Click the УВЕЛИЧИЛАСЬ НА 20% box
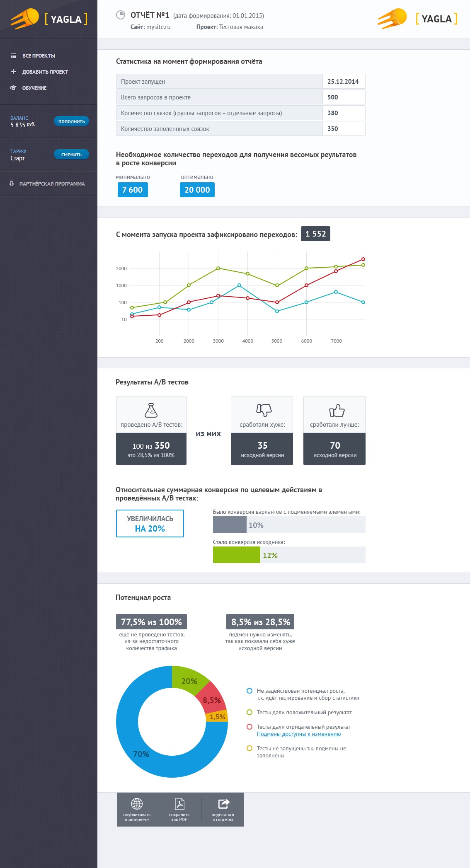470x868 pixels. point(150,524)
